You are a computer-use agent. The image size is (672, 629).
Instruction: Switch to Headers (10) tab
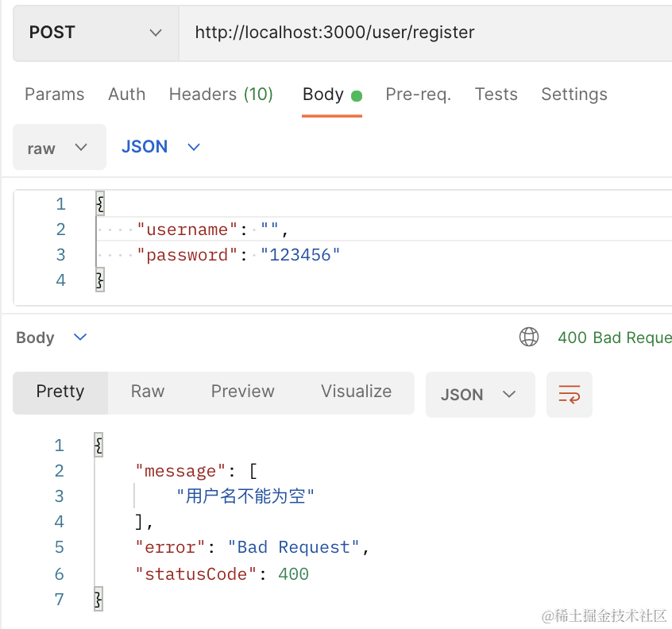click(221, 95)
